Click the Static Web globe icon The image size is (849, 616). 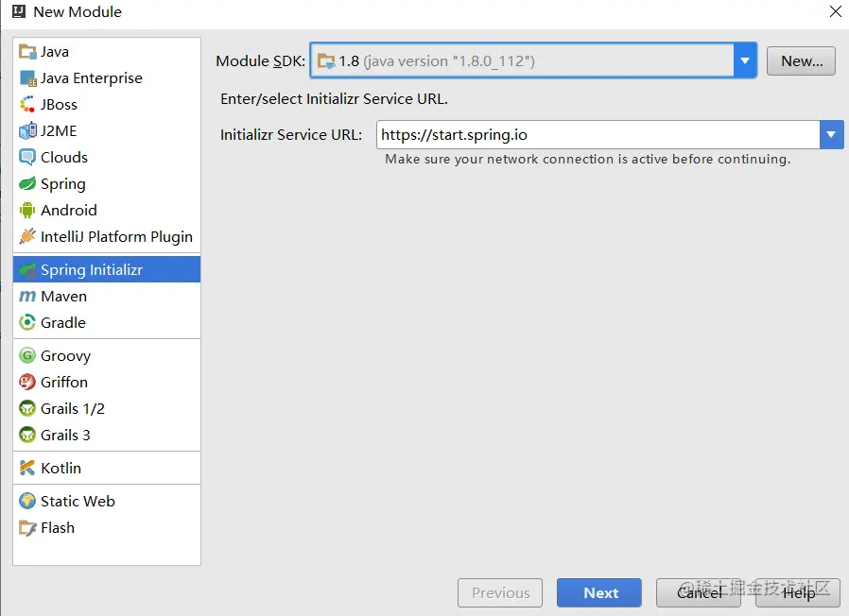point(27,501)
